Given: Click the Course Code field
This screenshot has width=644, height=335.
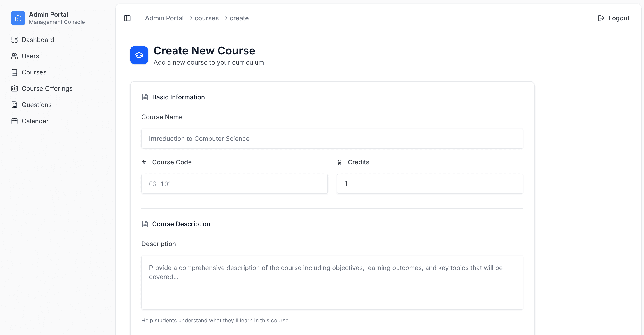Looking at the screenshot, I should click(x=234, y=184).
